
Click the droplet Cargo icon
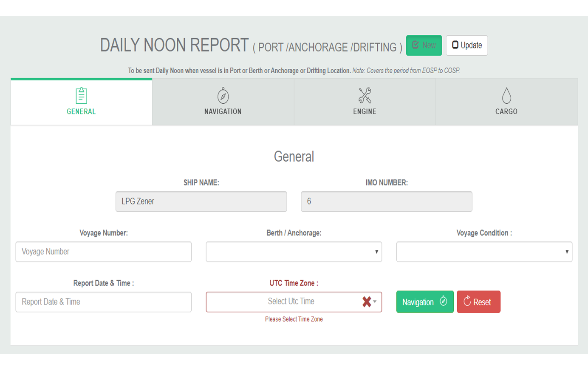[506, 96]
